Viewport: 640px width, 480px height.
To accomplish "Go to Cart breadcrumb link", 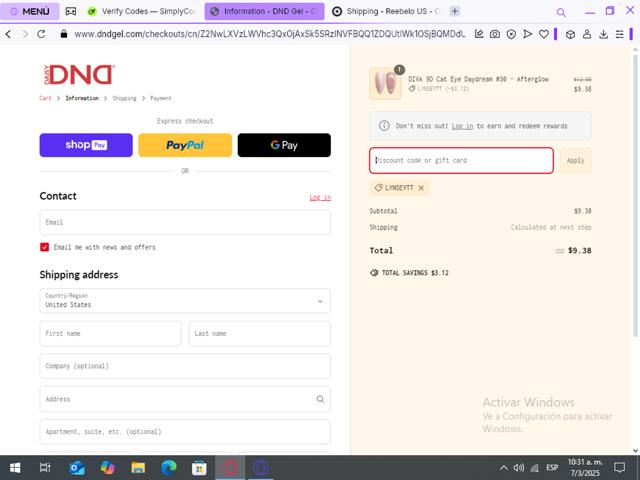I will point(45,98).
